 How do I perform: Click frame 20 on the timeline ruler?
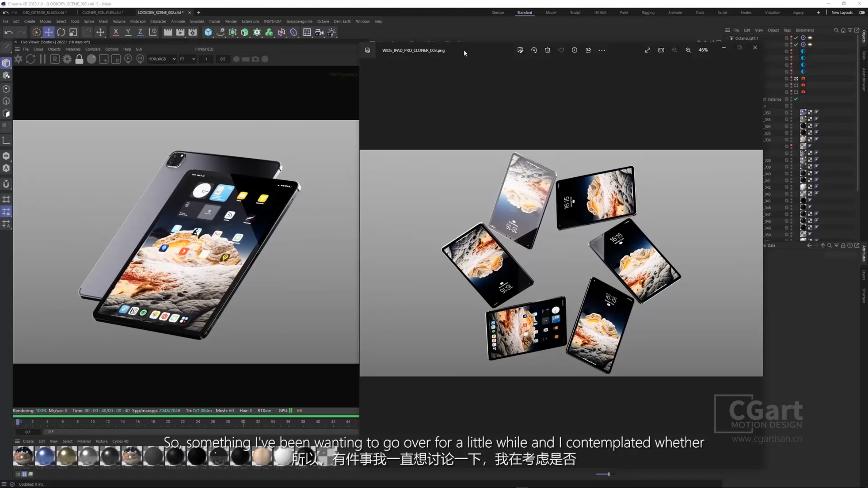[x=168, y=422]
